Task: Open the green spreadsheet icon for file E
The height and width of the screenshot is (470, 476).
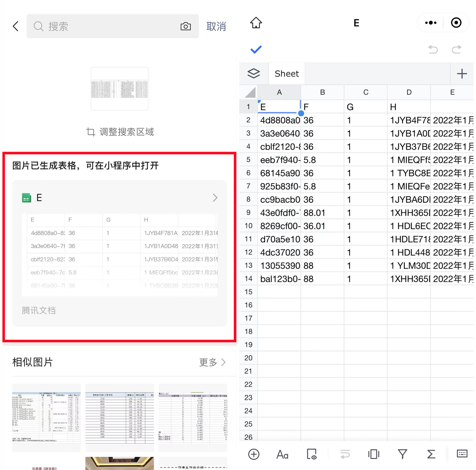Action: 26,198
